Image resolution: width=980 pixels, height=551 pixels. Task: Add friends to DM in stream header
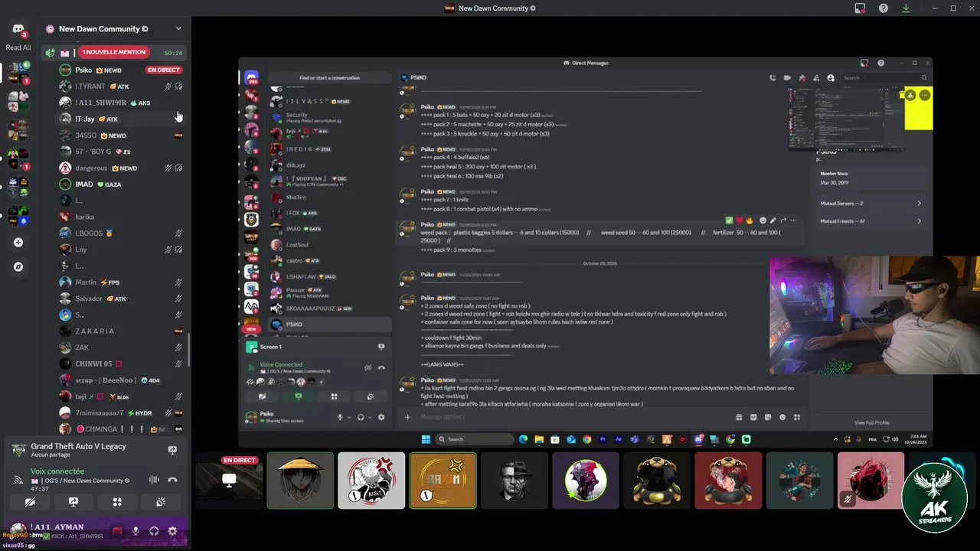[816, 77]
